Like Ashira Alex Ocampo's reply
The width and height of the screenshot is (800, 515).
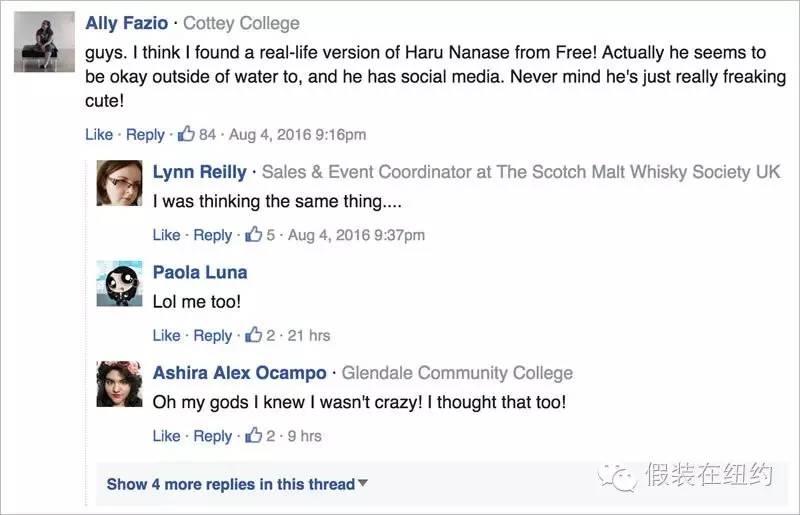166,436
